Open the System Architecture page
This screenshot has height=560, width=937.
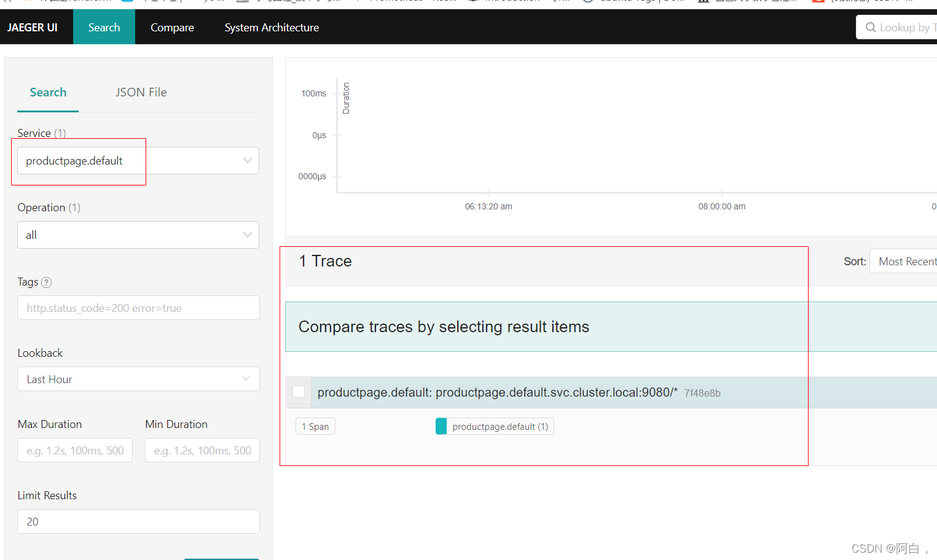click(272, 28)
